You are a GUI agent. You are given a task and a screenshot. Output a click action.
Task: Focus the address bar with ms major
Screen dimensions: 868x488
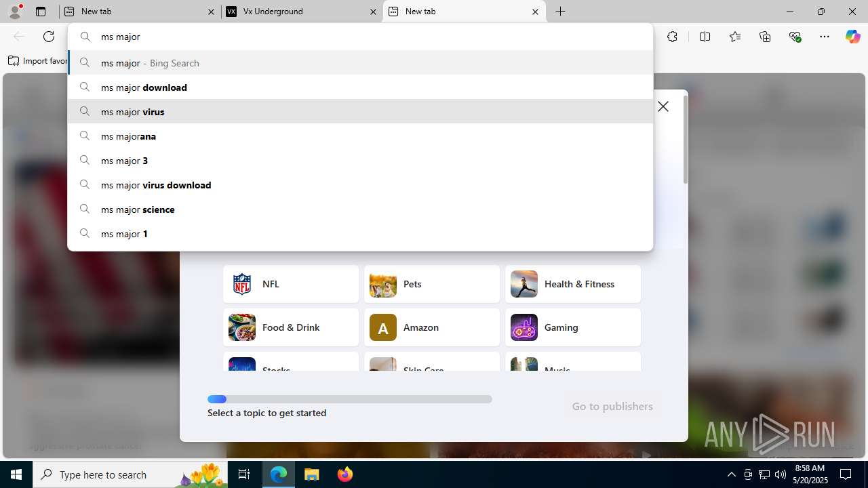coord(360,37)
